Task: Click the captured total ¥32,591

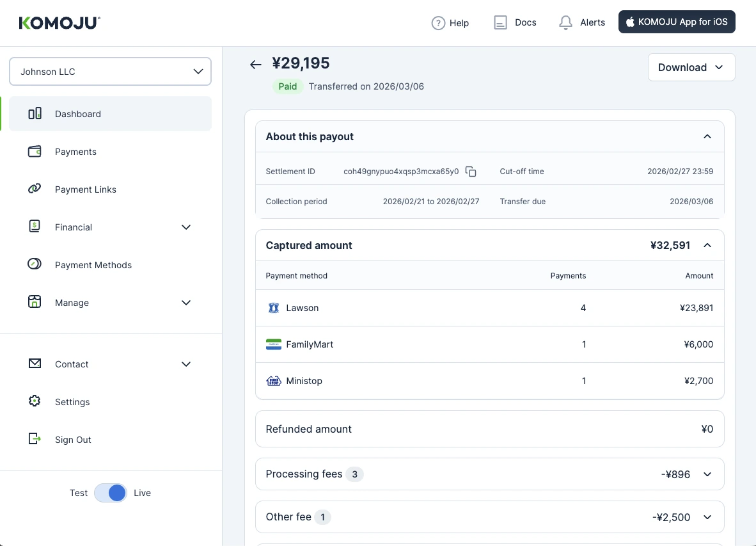Action: pos(670,246)
